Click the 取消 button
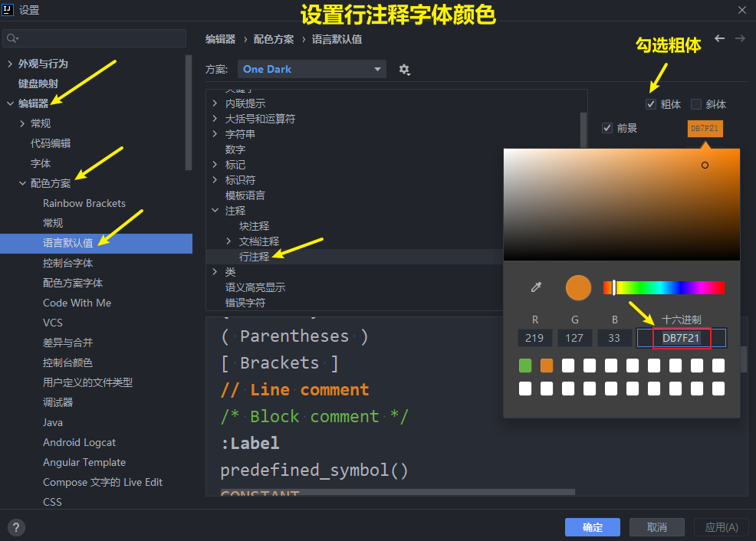The width and height of the screenshot is (756, 541). 656,527
